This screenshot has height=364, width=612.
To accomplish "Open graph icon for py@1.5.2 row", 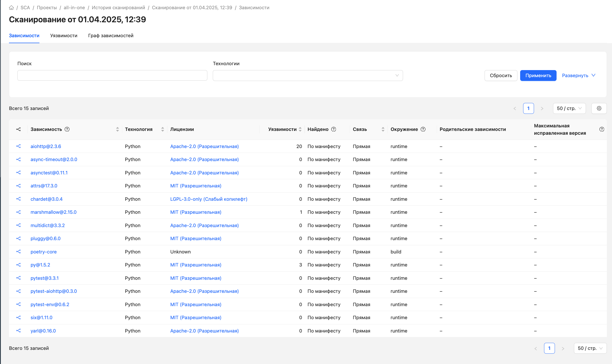I will 18,265.
